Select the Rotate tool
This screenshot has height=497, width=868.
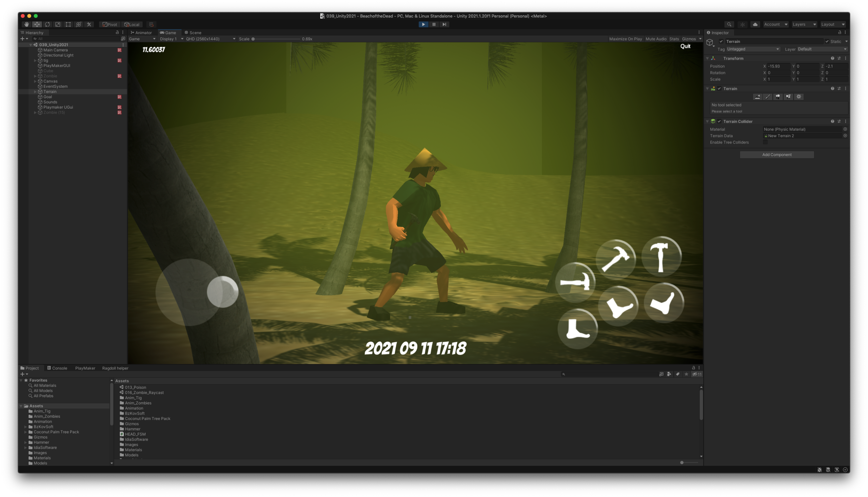coord(47,24)
